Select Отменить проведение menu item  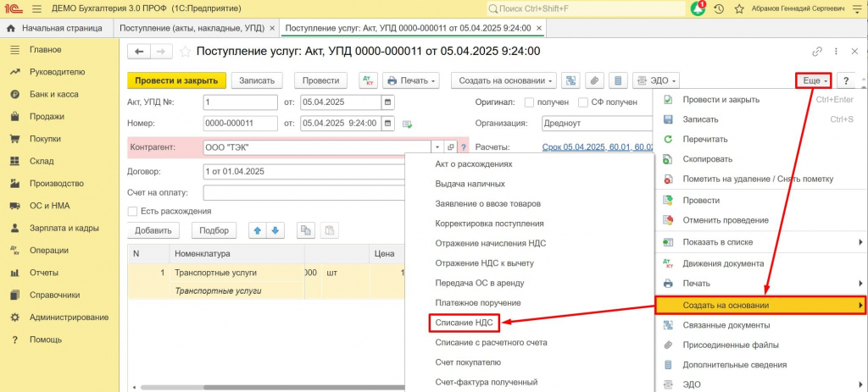(726, 220)
